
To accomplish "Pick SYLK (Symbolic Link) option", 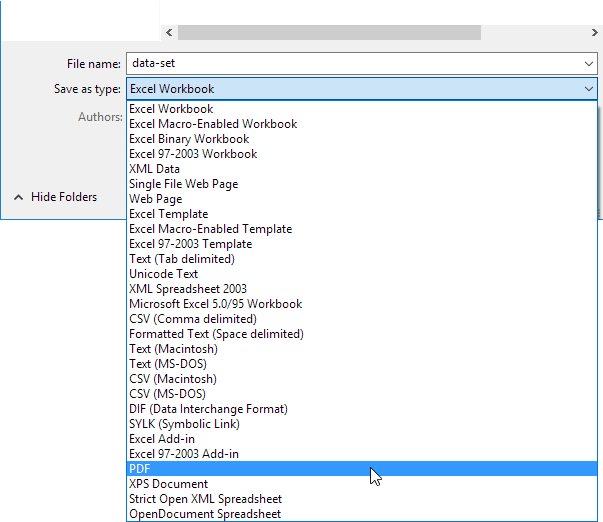I will [361, 424].
